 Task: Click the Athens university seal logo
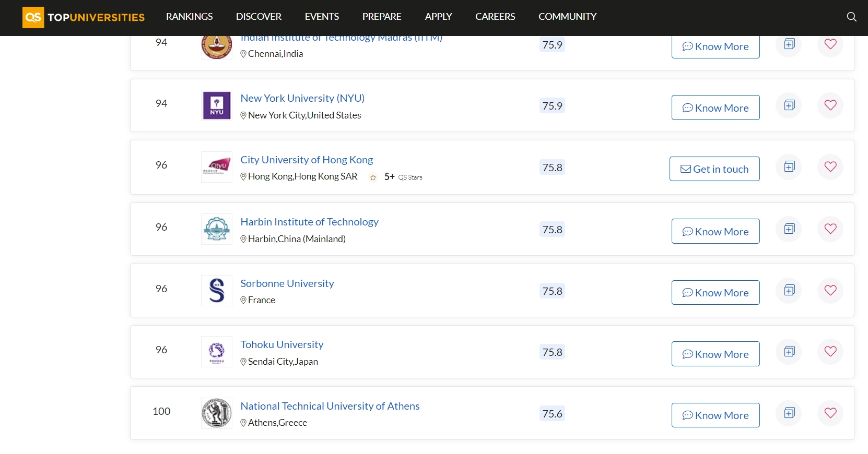tap(217, 413)
